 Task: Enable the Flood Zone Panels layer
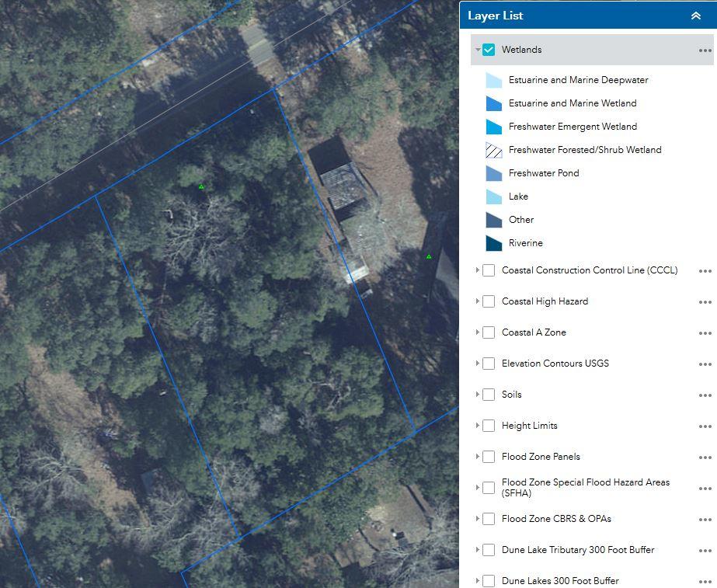[x=489, y=457]
